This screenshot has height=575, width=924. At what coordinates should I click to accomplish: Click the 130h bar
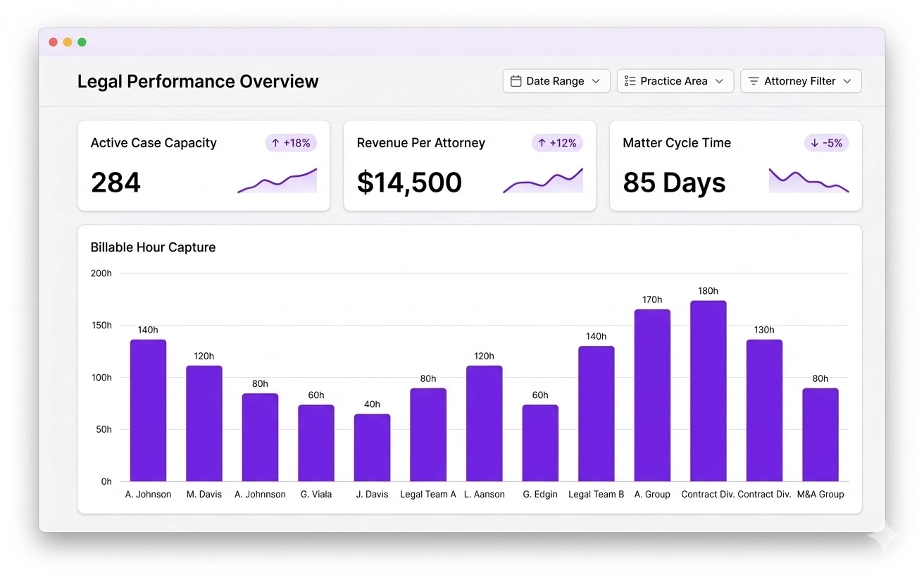coord(764,411)
